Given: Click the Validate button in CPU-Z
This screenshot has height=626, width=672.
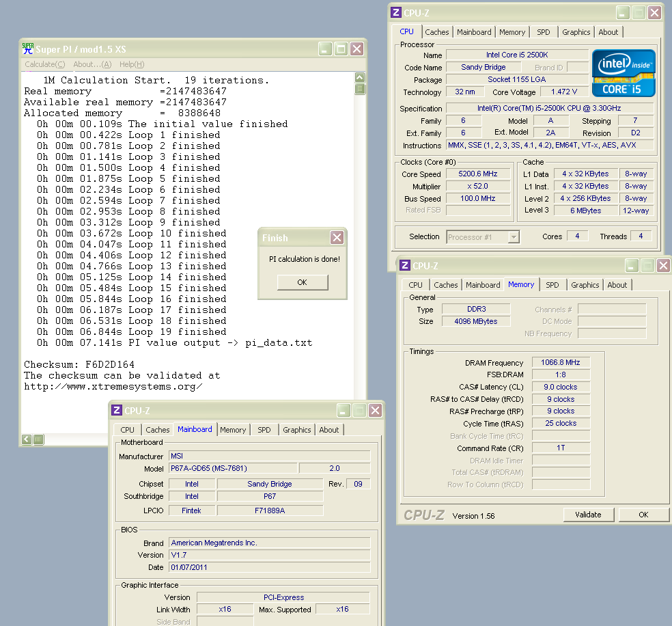Looking at the screenshot, I should pos(588,515).
